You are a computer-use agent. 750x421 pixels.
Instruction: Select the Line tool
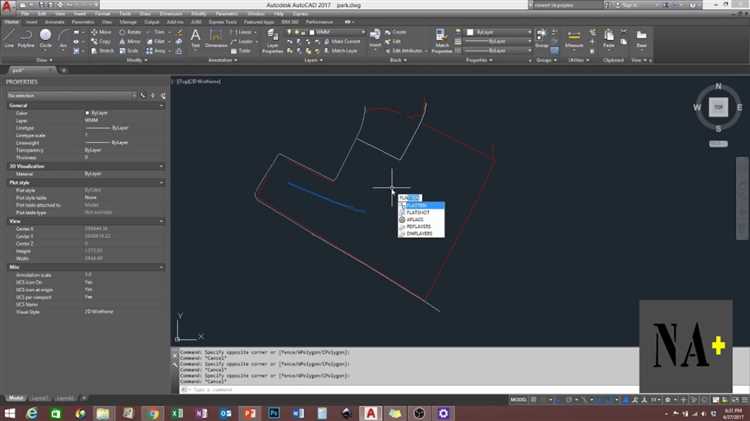click(x=9, y=38)
